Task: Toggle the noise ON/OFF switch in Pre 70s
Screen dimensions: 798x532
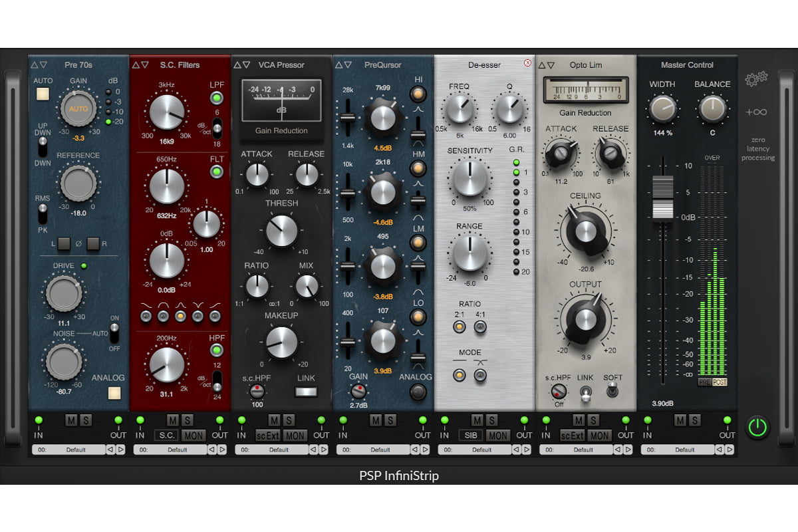Action: click(x=114, y=332)
